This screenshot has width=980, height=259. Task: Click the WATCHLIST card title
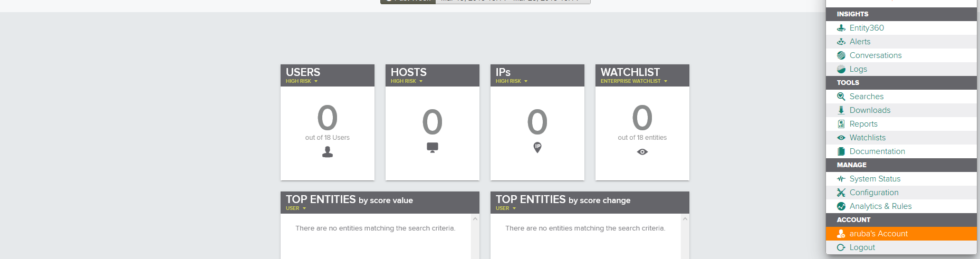click(630, 72)
